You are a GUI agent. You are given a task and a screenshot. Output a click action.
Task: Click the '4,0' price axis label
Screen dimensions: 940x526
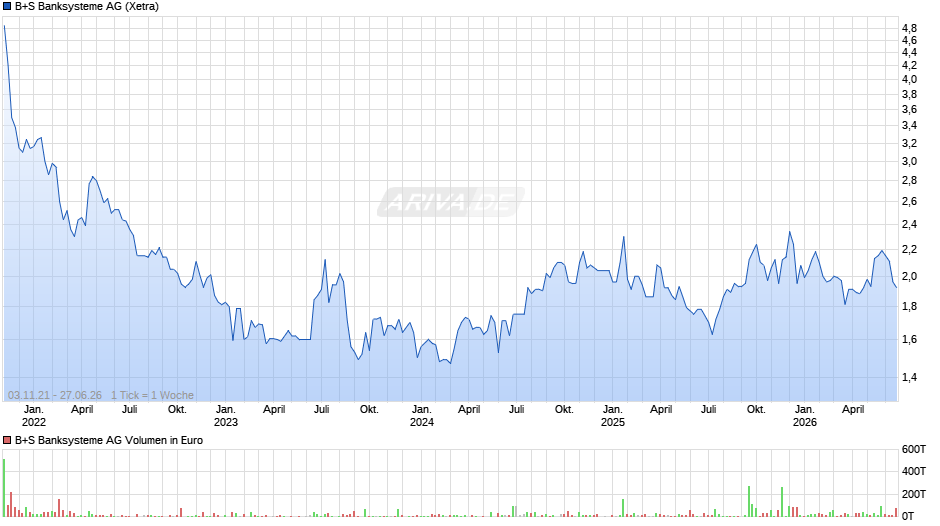pyautogui.click(x=909, y=79)
